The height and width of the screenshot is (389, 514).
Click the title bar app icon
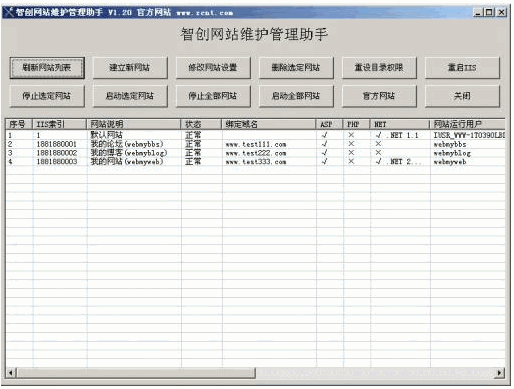click(9, 12)
